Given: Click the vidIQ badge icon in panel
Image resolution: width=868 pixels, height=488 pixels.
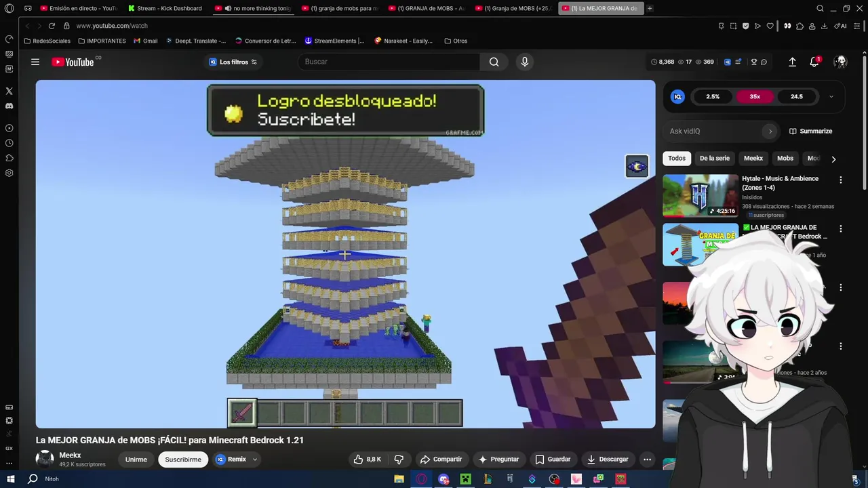Looking at the screenshot, I should [677, 96].
